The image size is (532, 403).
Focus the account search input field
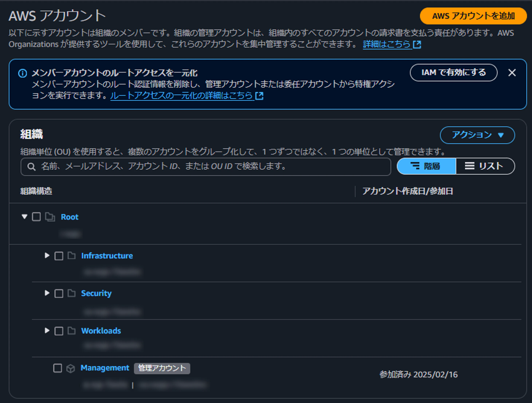206,167
